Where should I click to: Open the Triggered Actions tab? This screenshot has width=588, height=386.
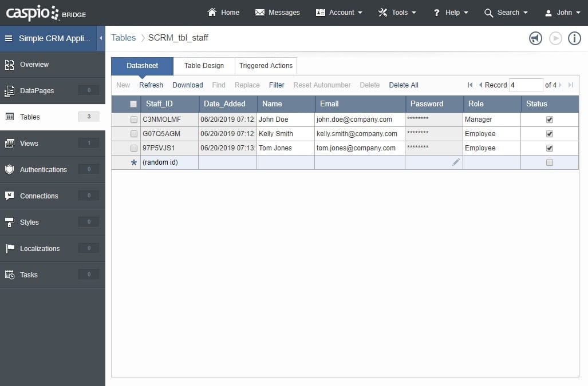point(266,66)
